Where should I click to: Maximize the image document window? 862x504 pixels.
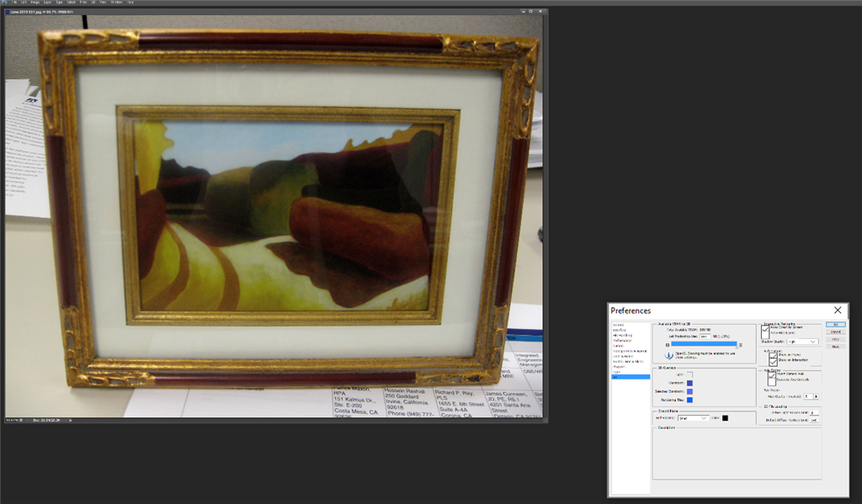coord(531,11)
